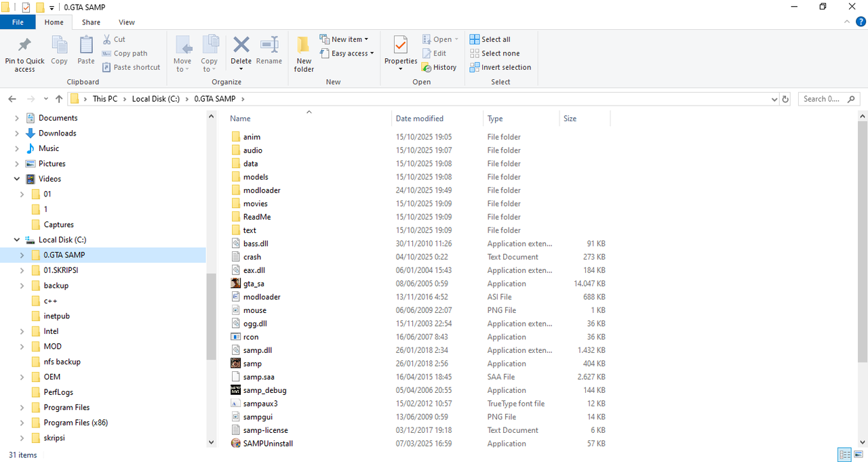Switch to the Share ribbon tab
Viewport: 868px width, 462px height.
point(91,22)
